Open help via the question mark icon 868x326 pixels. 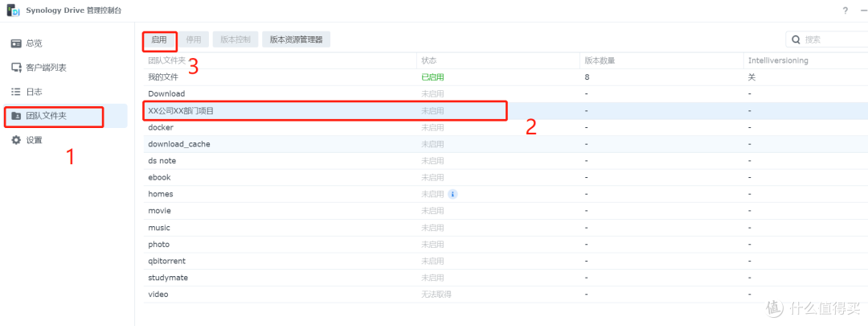pyautogui.click(x=845, y=10)
